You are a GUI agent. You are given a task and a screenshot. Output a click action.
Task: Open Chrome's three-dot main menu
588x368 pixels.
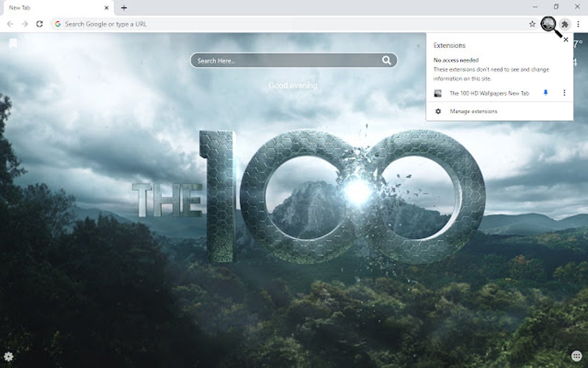pos(578,24)
